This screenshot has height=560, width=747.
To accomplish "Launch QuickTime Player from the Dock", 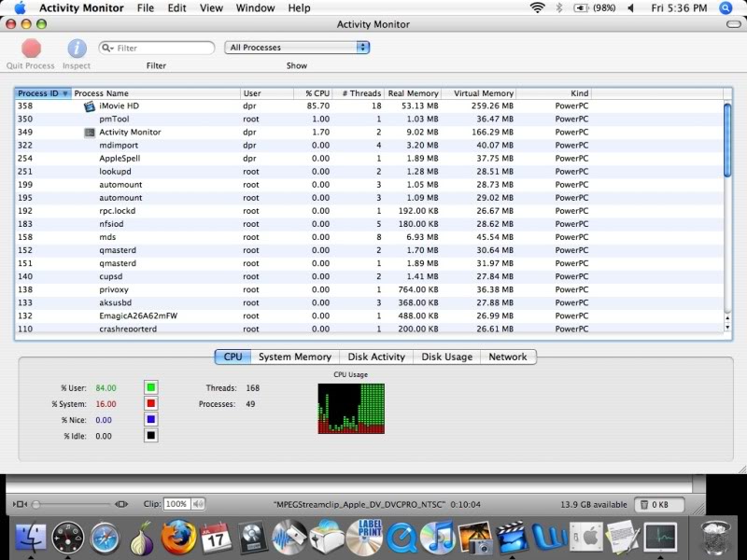I will tap(402, 539).
